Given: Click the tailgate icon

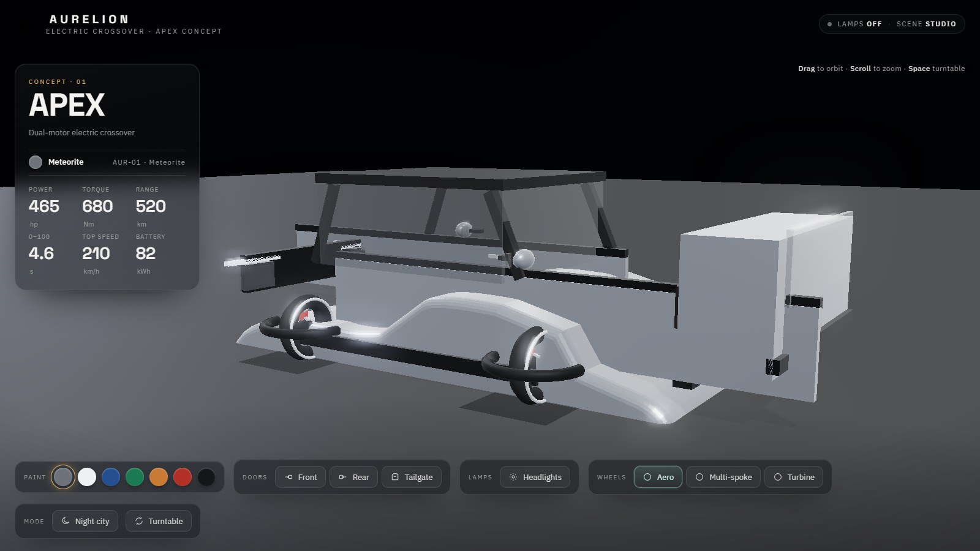Looking at the screenshot, I should click(x=395, y=477).
